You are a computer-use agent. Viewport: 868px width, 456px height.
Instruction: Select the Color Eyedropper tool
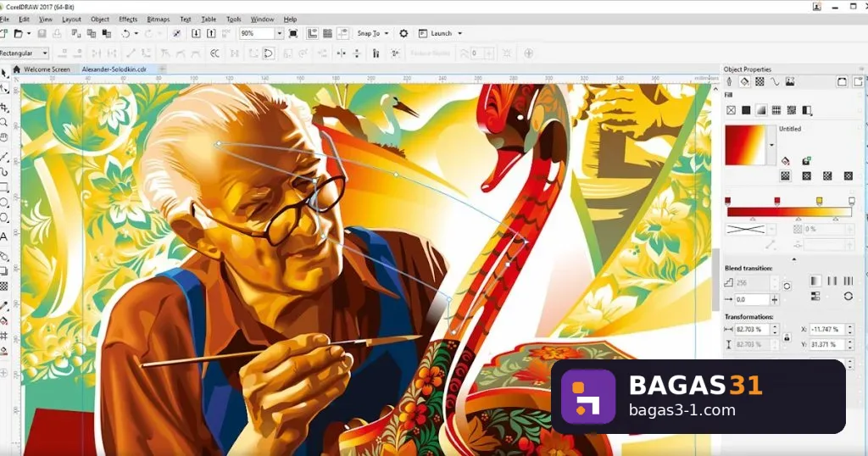click(x=4, y=305)
